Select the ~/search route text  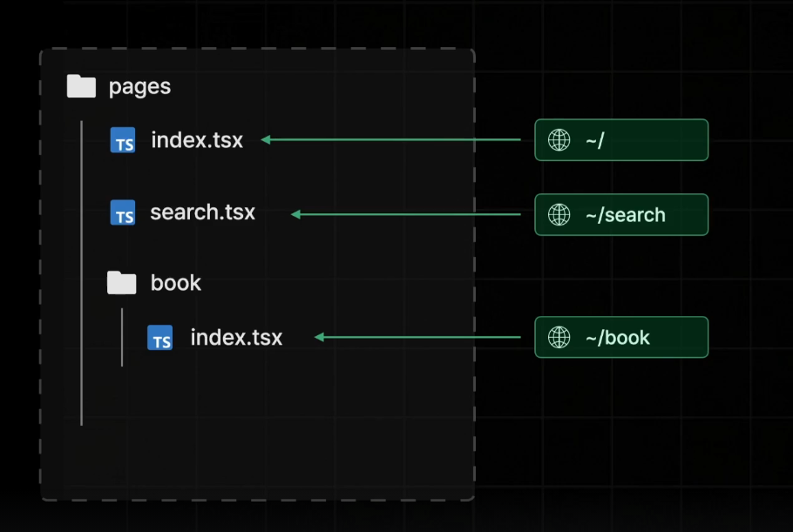click(626, 215)
